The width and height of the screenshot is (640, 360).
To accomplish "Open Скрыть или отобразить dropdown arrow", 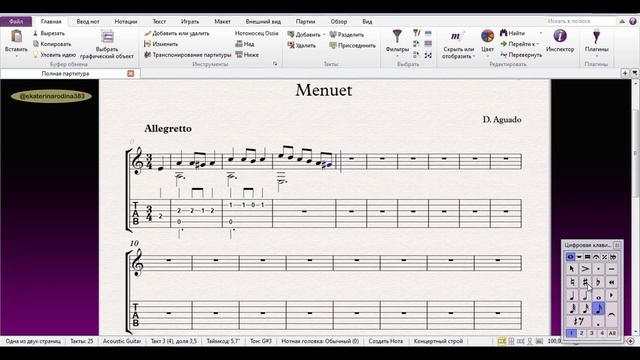I will point(474,57).
